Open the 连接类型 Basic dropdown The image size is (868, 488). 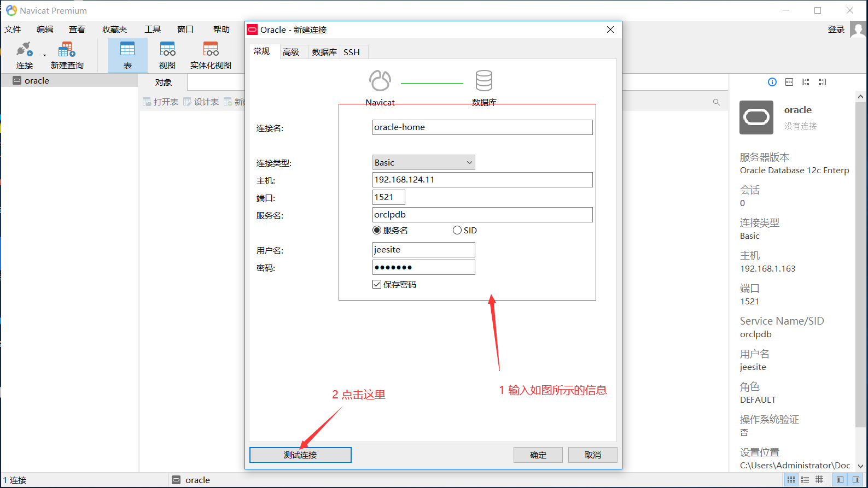pos(423,162)
